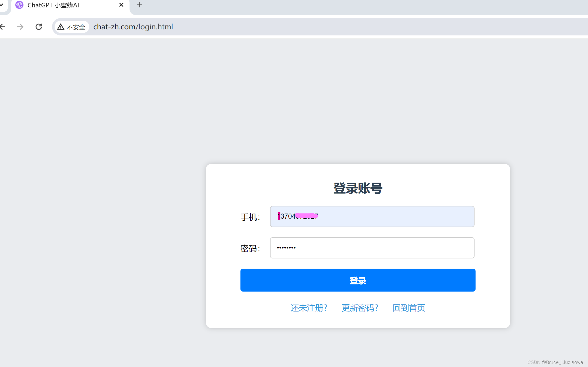Reload the page with refresh icon
Viewport: 588px width, 367px height.
(x=39, y=27)
